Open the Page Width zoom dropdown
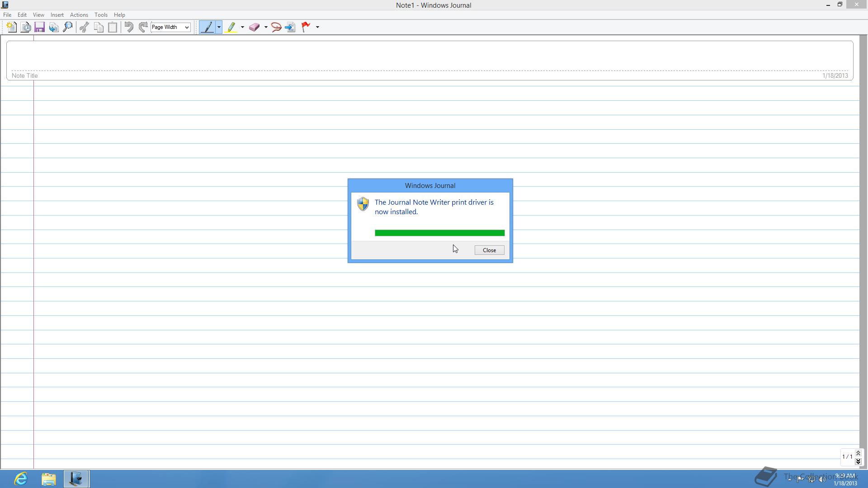868x488 pixels. point(170,27)
